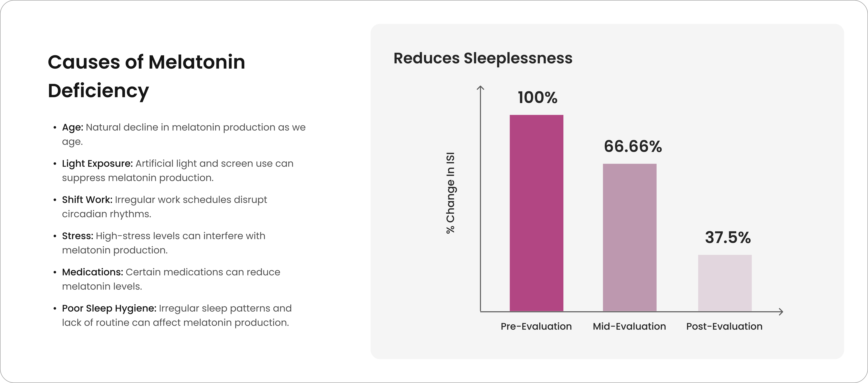868x383 pixels.
Task: Click the upward arrowhead on the vertical axis
Action: pyautogui.click(x=480, y=88)
